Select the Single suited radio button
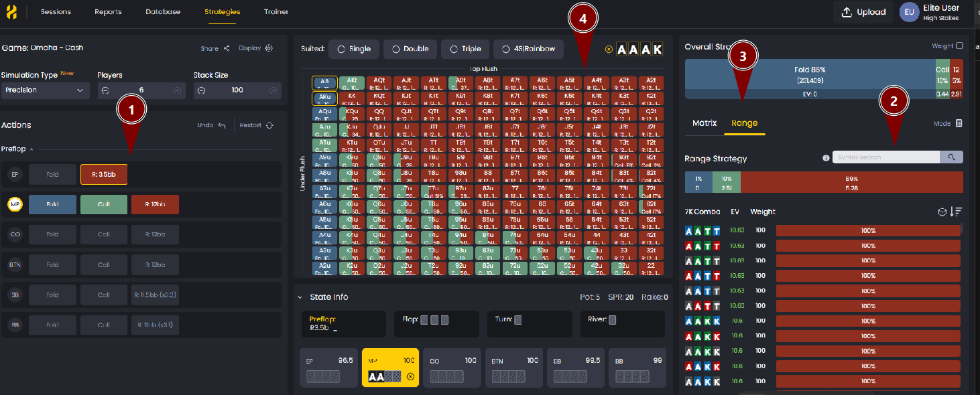 pos(342,49)
